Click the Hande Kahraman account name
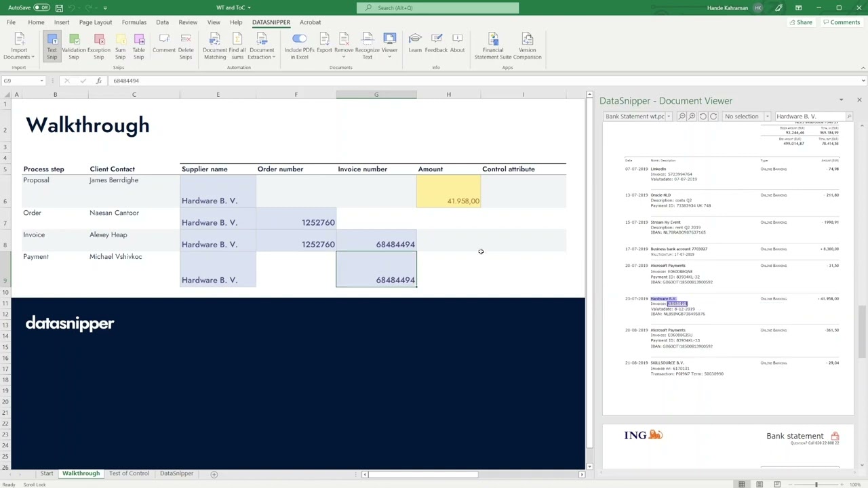 (x=727, y=7)
